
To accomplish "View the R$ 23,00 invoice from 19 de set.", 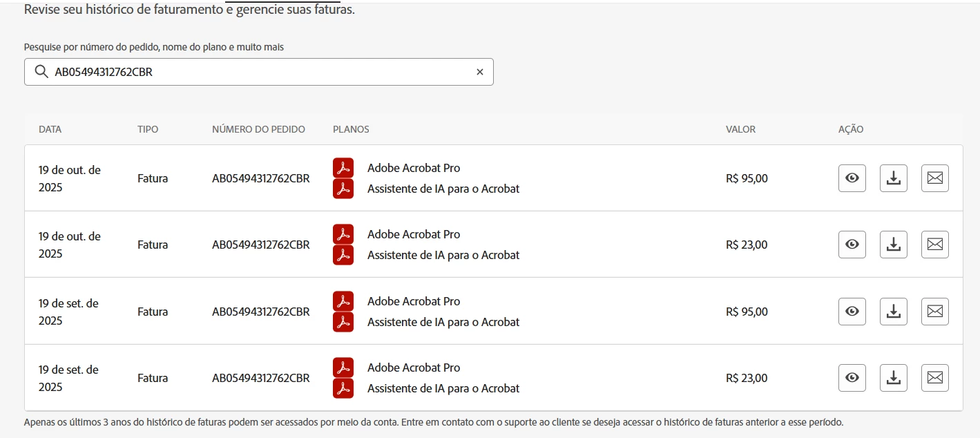I will pyautogui.click(x=852, y=378).
